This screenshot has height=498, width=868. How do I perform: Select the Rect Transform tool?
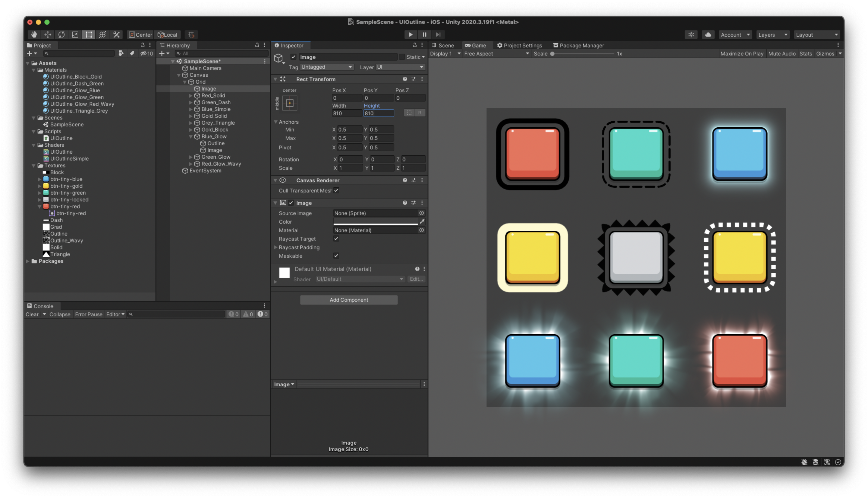(x=89, y=34)
